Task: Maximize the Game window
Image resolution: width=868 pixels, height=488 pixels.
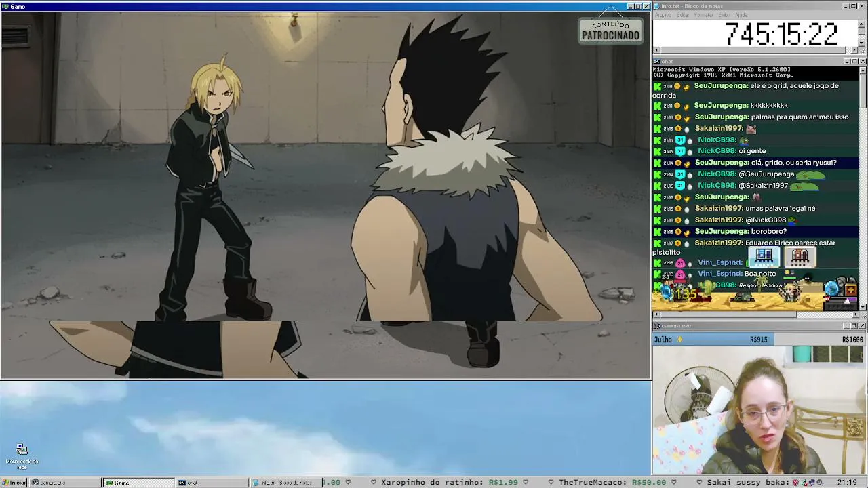Action: 638,7
